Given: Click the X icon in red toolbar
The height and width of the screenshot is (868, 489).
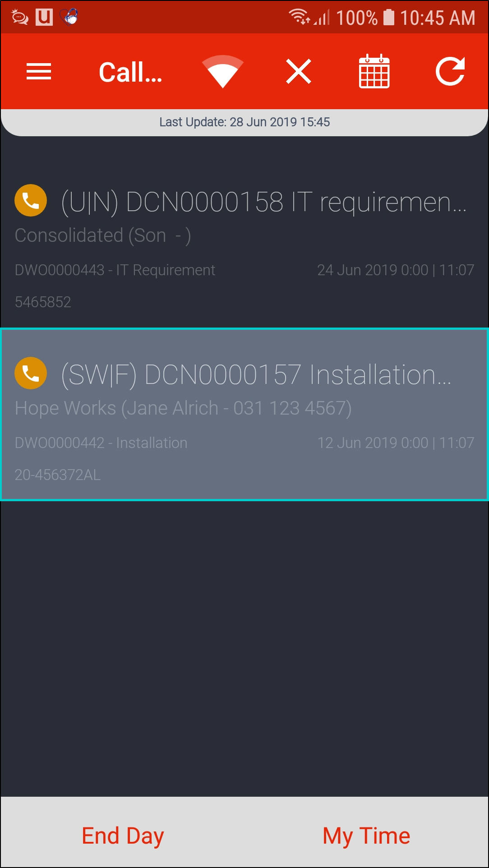Looking at the screenshot, I should [x=299, y=71].
